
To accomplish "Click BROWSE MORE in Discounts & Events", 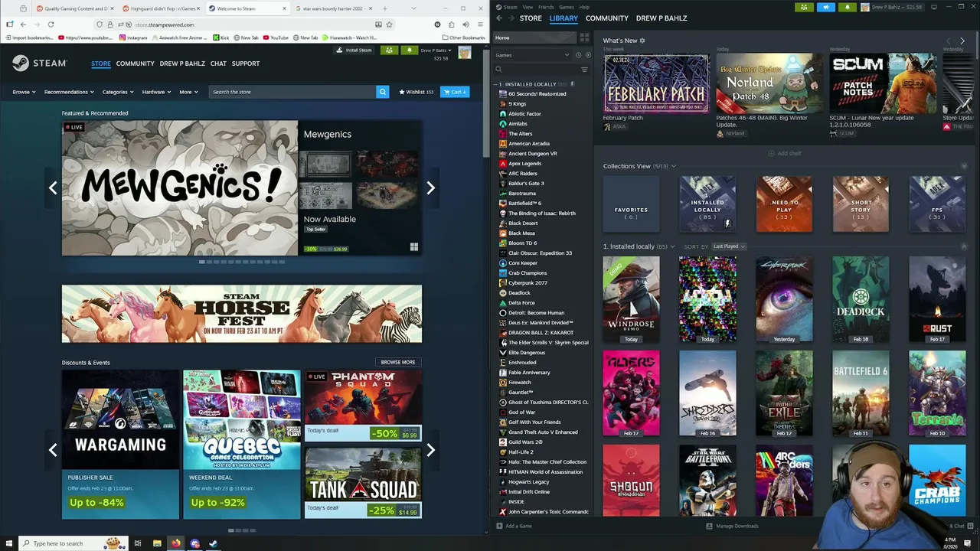I will click(x=398, y=362).
